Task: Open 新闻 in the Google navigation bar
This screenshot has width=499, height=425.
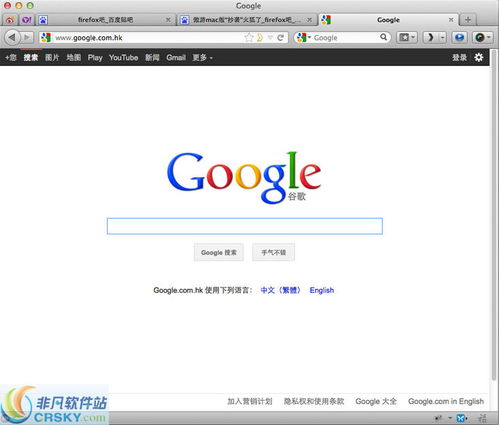Action: (152, 58)
